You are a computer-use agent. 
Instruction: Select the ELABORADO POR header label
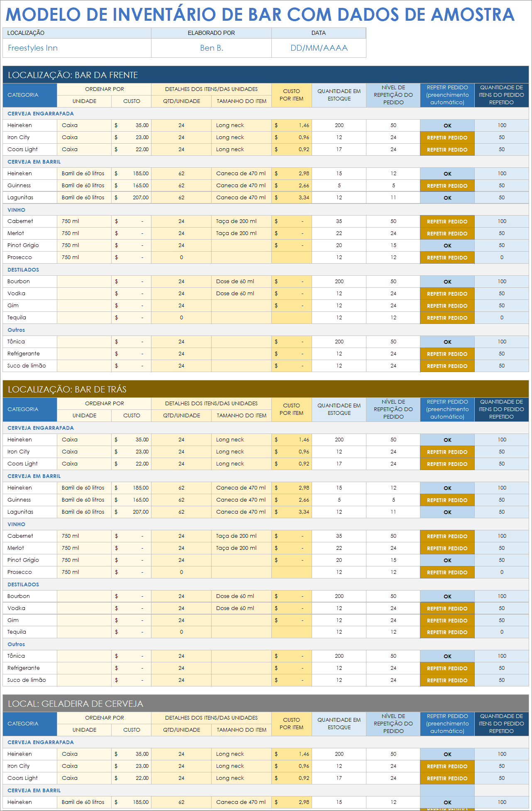click(211, 33)
